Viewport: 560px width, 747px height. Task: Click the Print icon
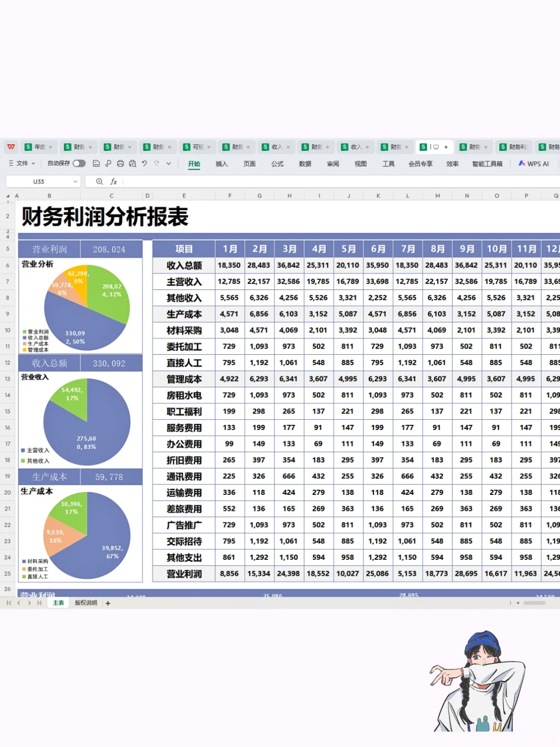120,163
